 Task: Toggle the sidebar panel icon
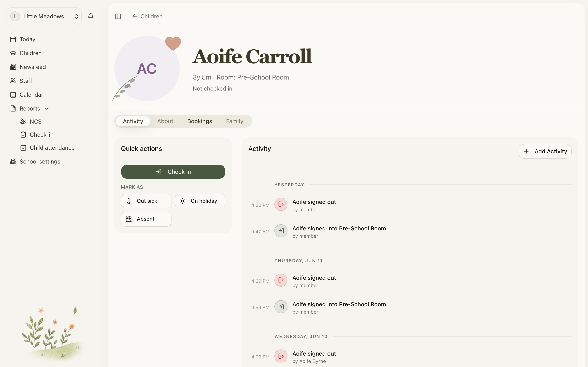[118, 16]
